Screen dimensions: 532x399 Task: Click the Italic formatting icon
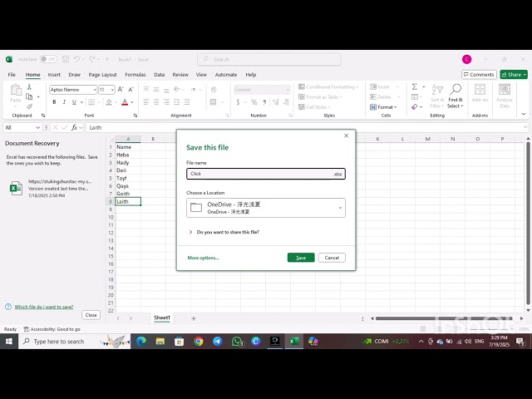pyautogui.click(x=64, y=101)
